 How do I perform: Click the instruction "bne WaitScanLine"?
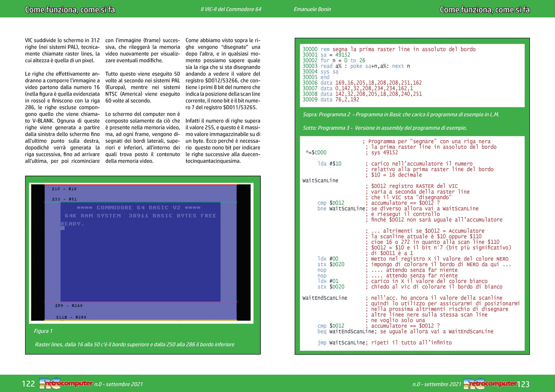point(341,209)
